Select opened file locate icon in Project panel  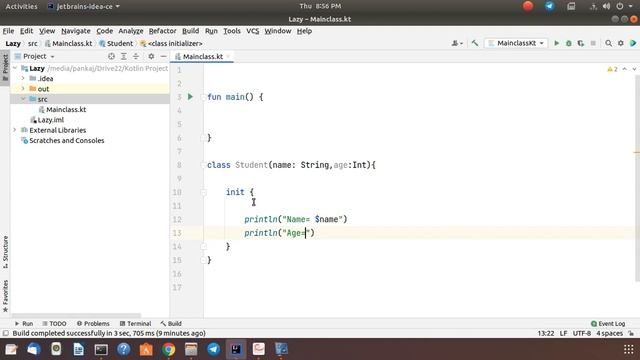pyautogui.click(x=111, y=56)
